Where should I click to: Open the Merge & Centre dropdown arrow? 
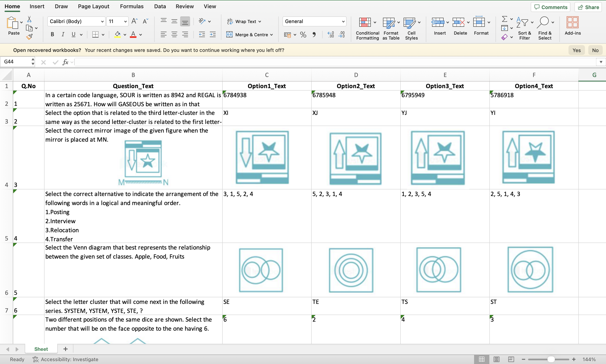click(x=272, y=35)
